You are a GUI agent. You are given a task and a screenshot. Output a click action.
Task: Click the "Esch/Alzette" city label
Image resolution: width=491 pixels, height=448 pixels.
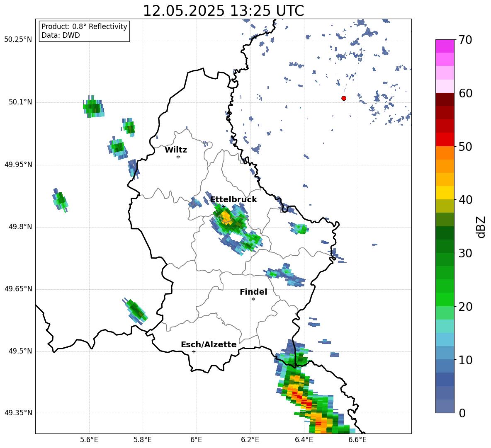209,344
